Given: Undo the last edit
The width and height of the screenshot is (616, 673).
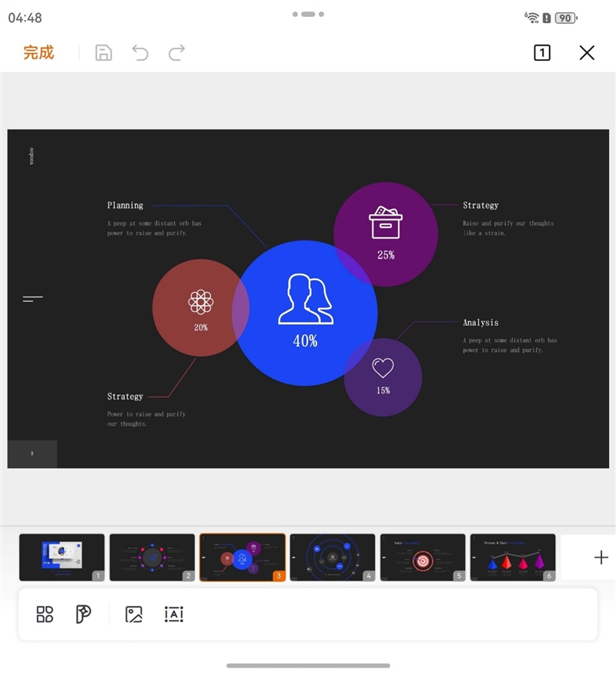Looking at the screenshot, I should [140, 52].
